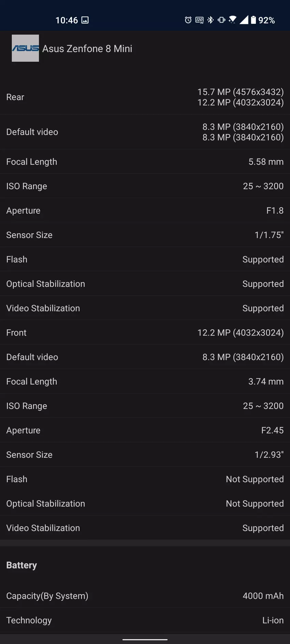Tap the Asus Zenfone 8 Mini title
This screenshot has height=644, width=290.
click(87, 49)
